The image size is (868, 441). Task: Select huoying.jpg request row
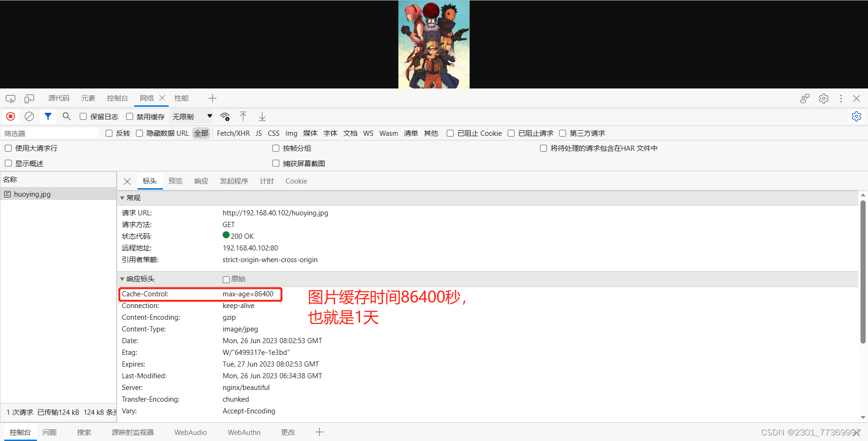pos(58,194)
